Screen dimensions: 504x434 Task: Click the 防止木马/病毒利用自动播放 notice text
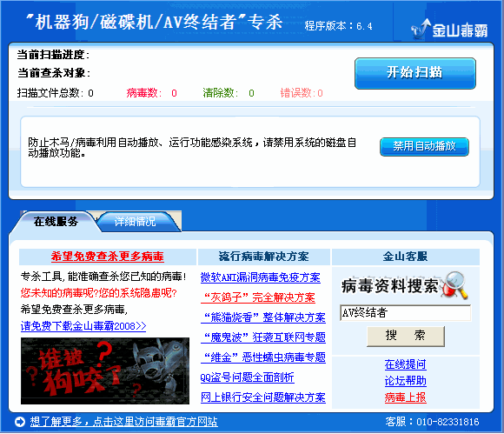point(192,148)
